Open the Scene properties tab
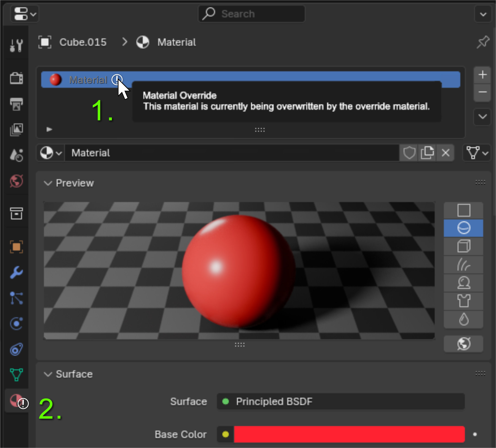 [16, 155]
